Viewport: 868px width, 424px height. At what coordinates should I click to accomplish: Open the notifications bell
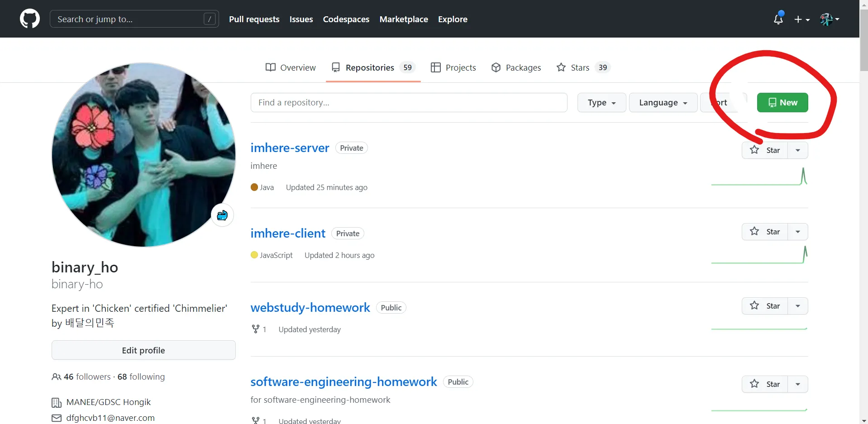[x=778, y=19]
